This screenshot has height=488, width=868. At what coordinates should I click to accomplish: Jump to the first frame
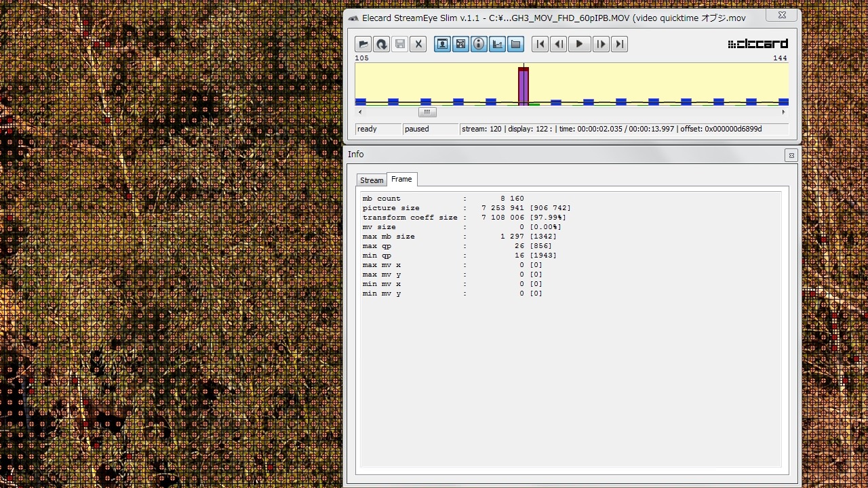click(x=540, y=44)
